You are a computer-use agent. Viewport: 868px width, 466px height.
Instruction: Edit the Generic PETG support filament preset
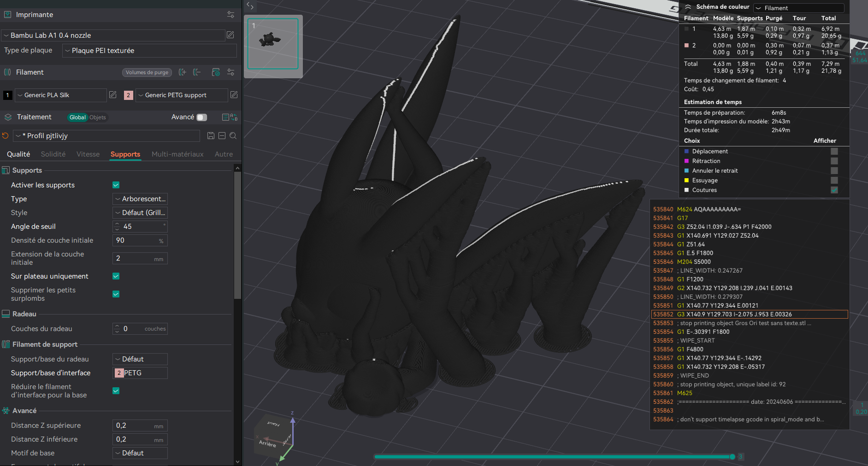coord(234,95)
